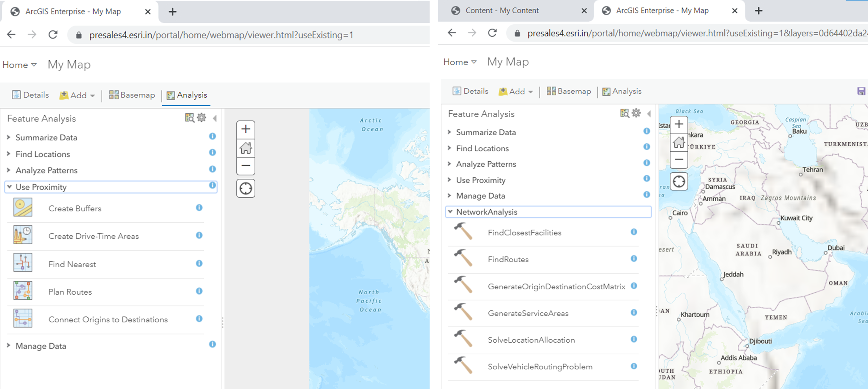Open GenerateServiceAreas tool
The width and height of the screenshot is (868, 389).
click(x=528, y=313)
